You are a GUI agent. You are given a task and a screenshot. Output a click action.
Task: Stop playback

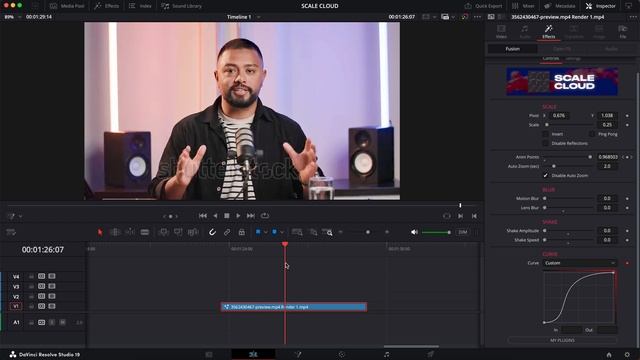tap(227, 216)
